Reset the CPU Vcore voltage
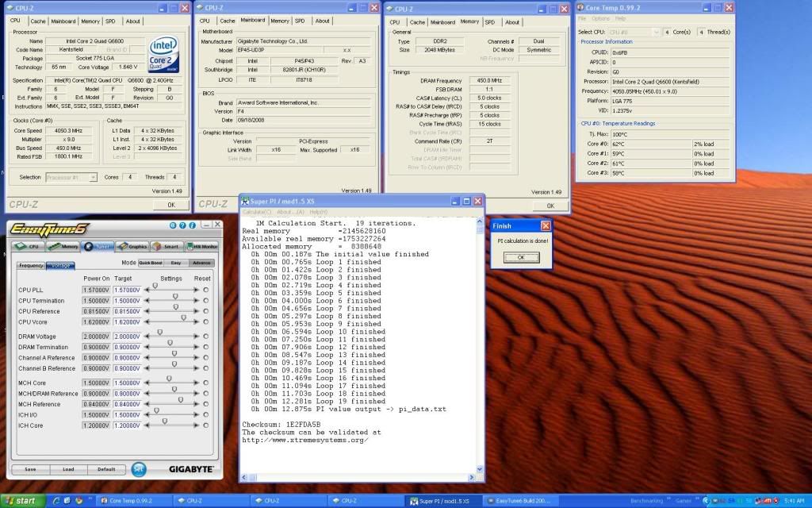 [x=205, y=322]
